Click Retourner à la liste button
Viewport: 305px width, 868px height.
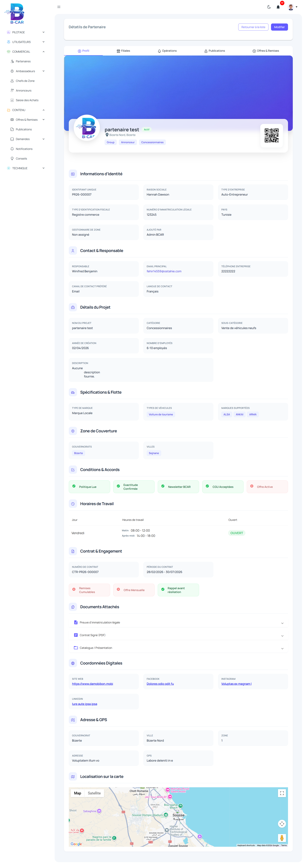[x=253, y=27]
